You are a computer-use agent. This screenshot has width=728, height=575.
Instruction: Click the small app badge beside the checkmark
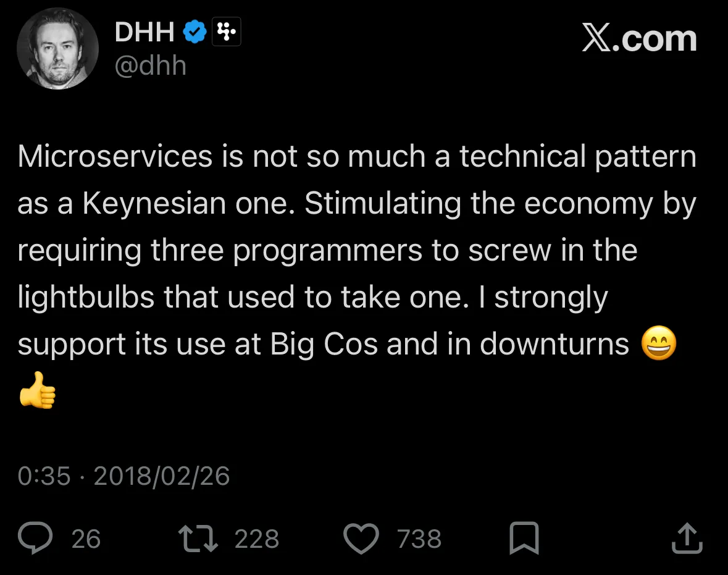pyautogui.click(x=226, y=31)
